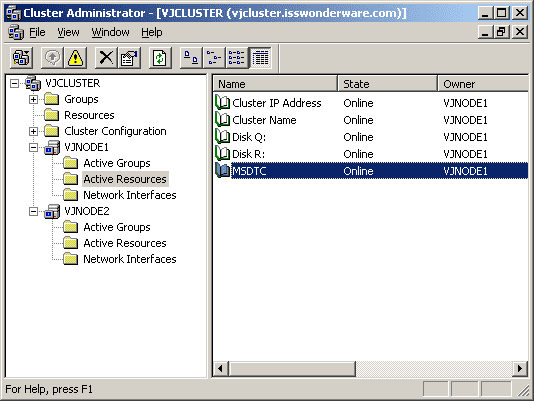Toggle Details view toolbar button

[260, 58]
